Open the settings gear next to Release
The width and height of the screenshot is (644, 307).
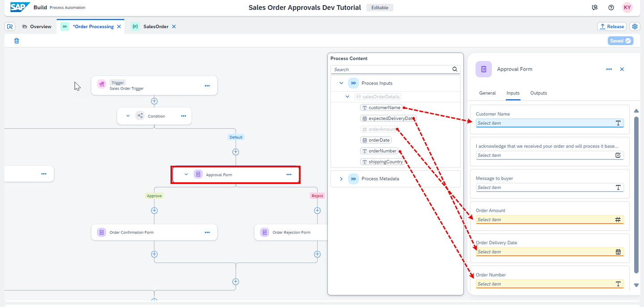(x=635, y=26)
